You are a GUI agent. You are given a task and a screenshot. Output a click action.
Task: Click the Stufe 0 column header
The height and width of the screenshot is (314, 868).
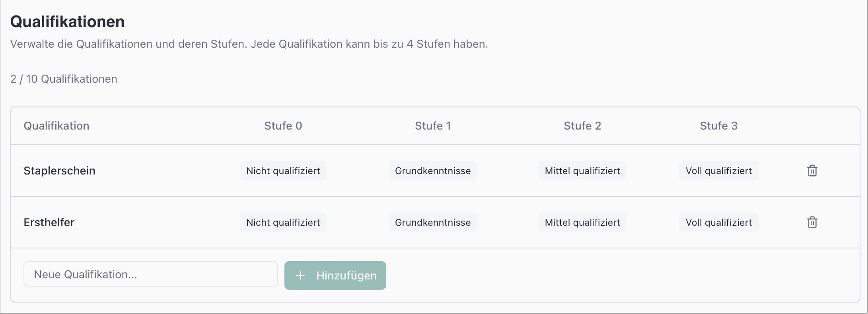click(283, 126)
